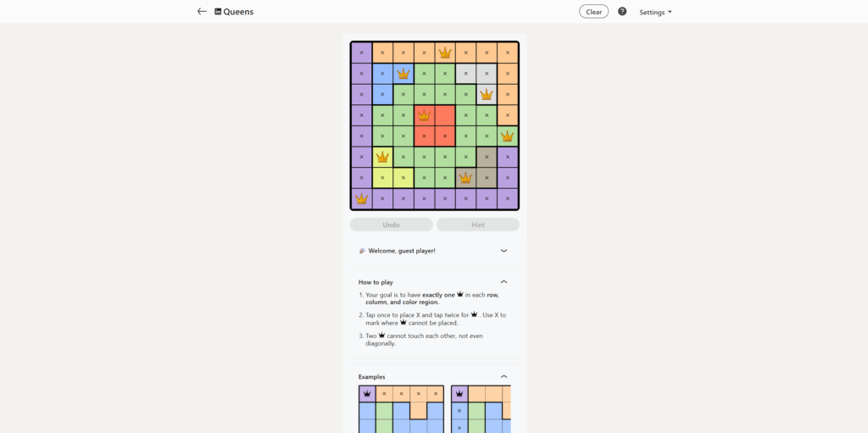Screen dimensions: 868x433
Task: Click the crown in the blue region
Action: coord(403,74)
